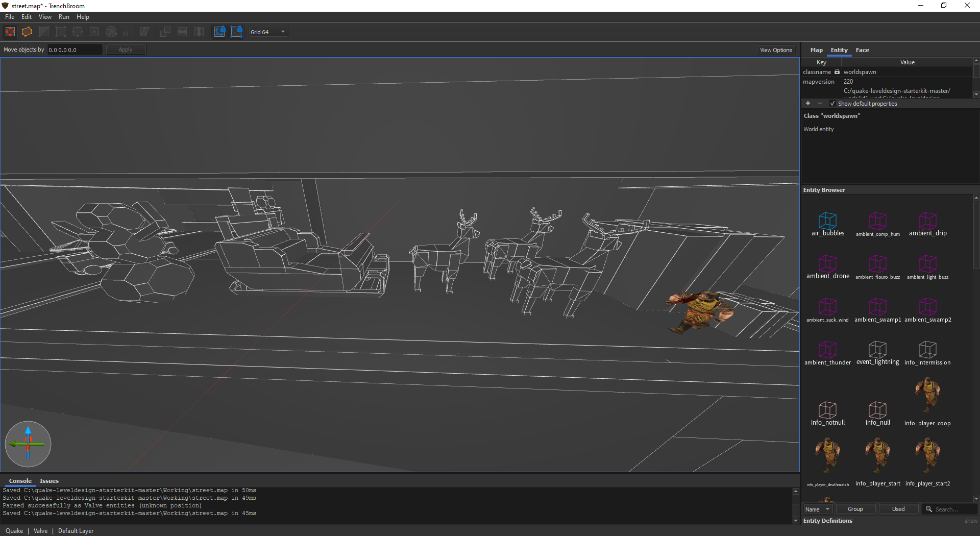Select info_intermission entity
This screenshot has width=980, height=536.
(x=928, y=352)
